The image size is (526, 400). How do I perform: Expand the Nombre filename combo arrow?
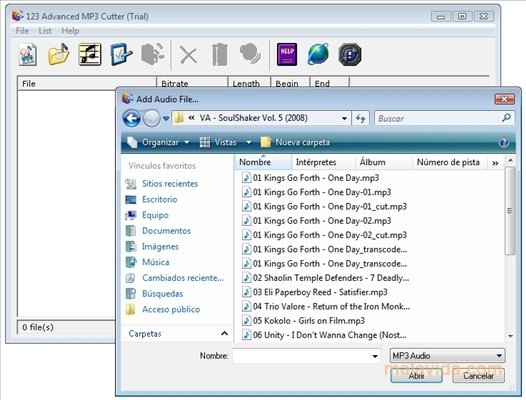tap(375, 356)
